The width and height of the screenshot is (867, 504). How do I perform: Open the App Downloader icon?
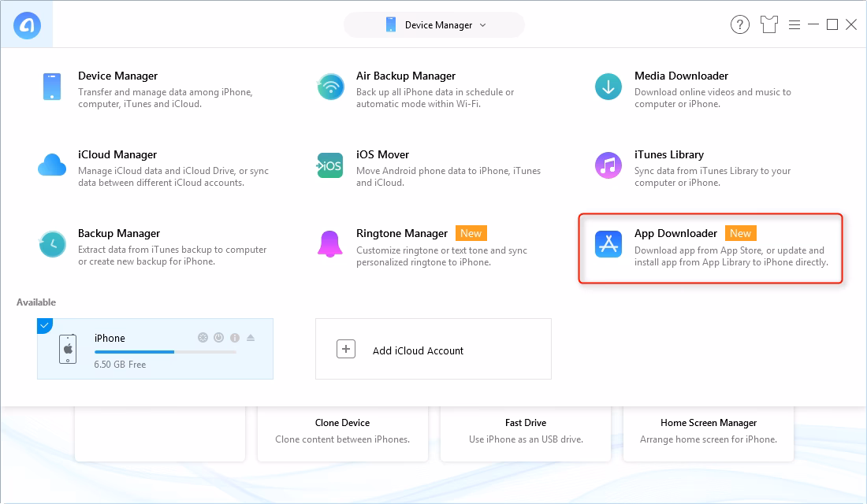[x=608, y=244]
